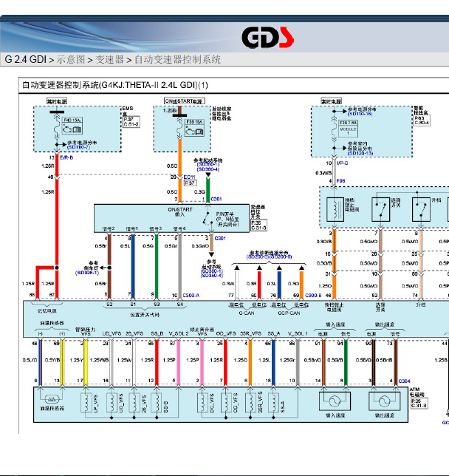Click the yellow 1.25Y wire
This screenshot has height=476, width=449.
coord(86,362)
